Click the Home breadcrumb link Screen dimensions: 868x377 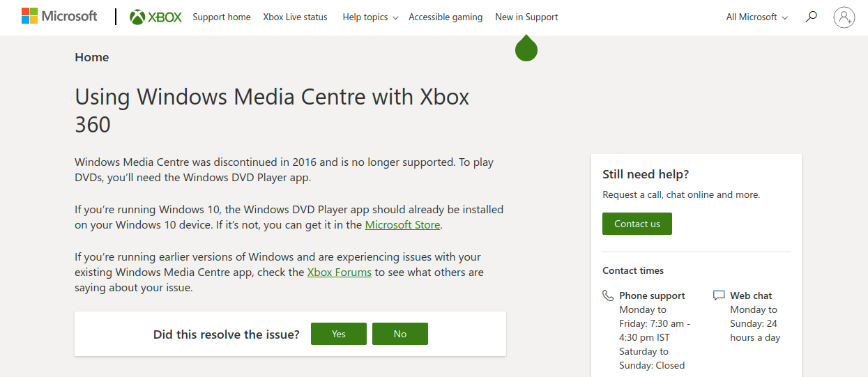pos(92,57)
